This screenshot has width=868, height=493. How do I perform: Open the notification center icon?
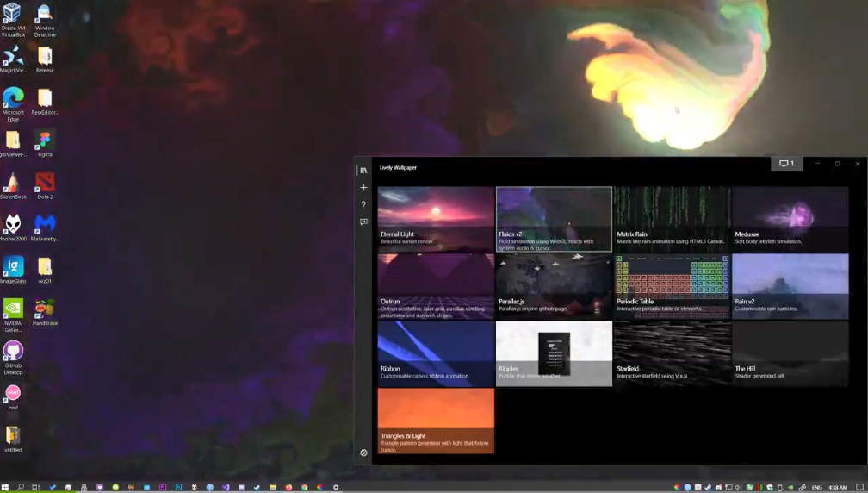point(859,487)
